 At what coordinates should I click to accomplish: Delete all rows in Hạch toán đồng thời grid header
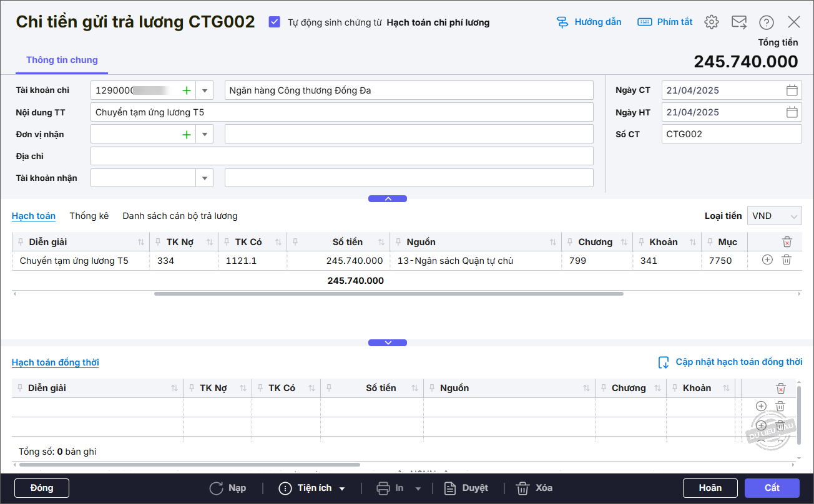coord(780,388)
